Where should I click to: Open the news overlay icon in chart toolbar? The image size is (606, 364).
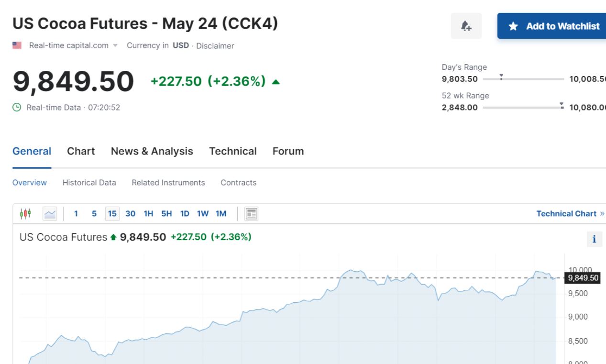[x=251, y=213]
